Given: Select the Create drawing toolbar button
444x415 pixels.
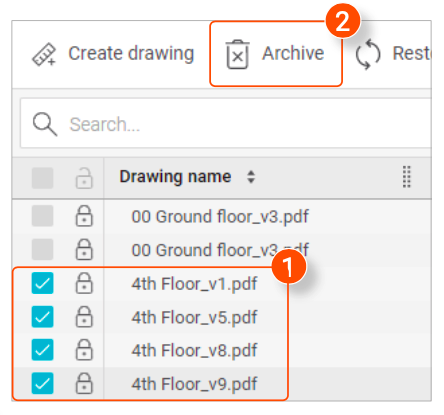Looking at the screenshot, I should coord(113,54).
